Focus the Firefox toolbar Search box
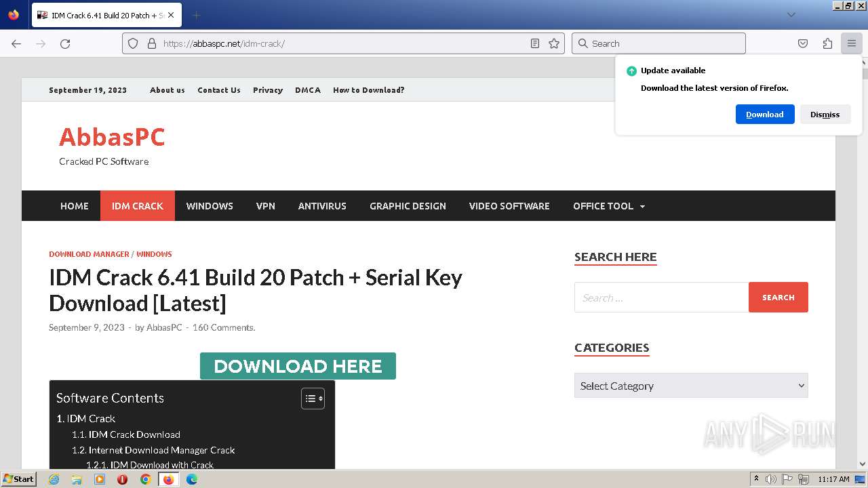 pyautogui.click(x=658, y=43)
